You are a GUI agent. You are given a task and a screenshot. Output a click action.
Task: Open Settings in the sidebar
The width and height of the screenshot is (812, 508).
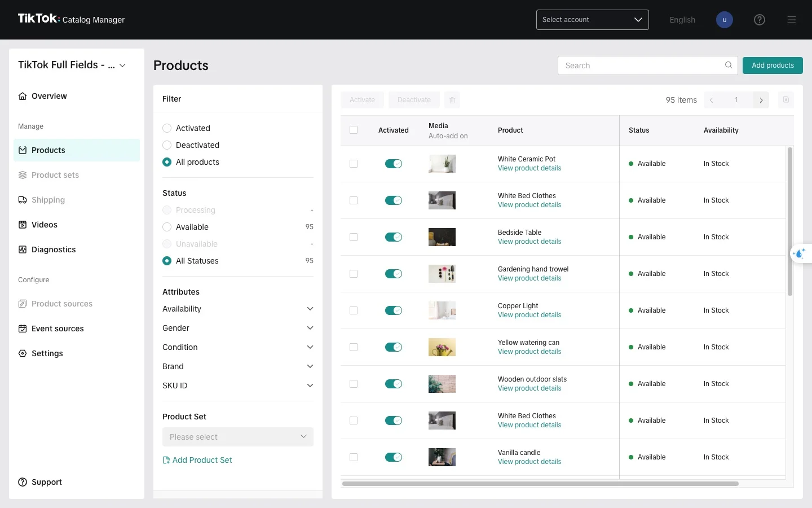point(77,353)
